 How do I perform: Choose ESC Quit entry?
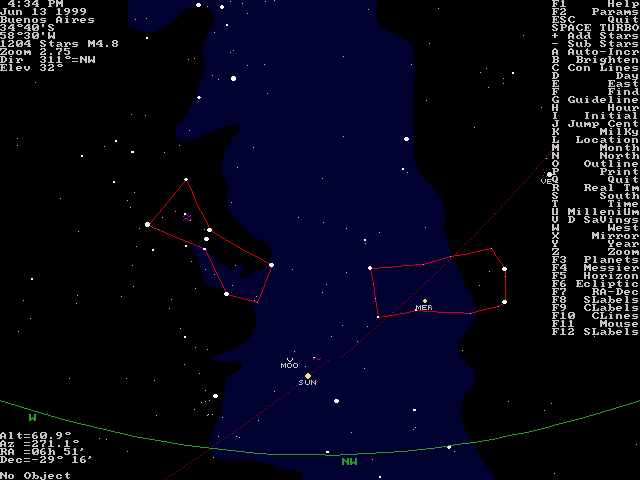tap(596, 20)
